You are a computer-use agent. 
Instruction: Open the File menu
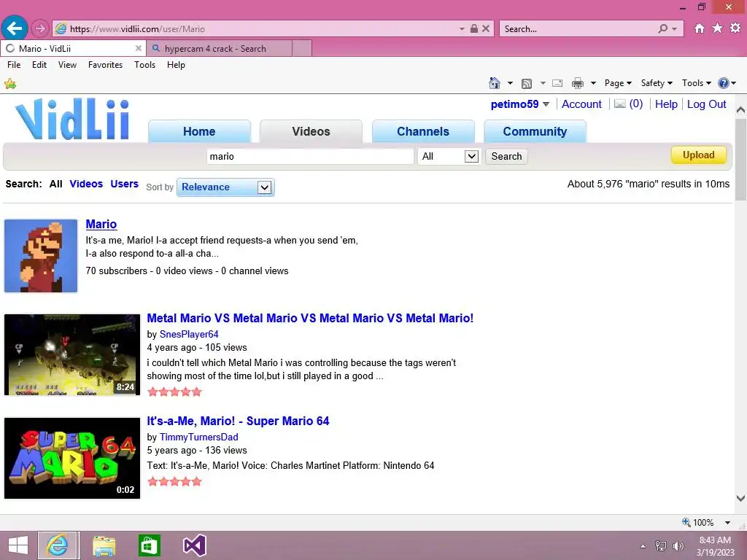tap(14, 65)
